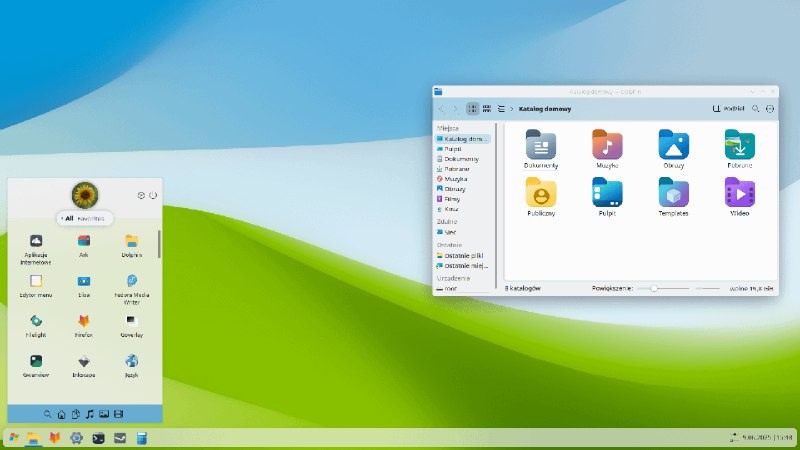
Task: Click free space bar in status bar
Action: [x=708, y=288]
